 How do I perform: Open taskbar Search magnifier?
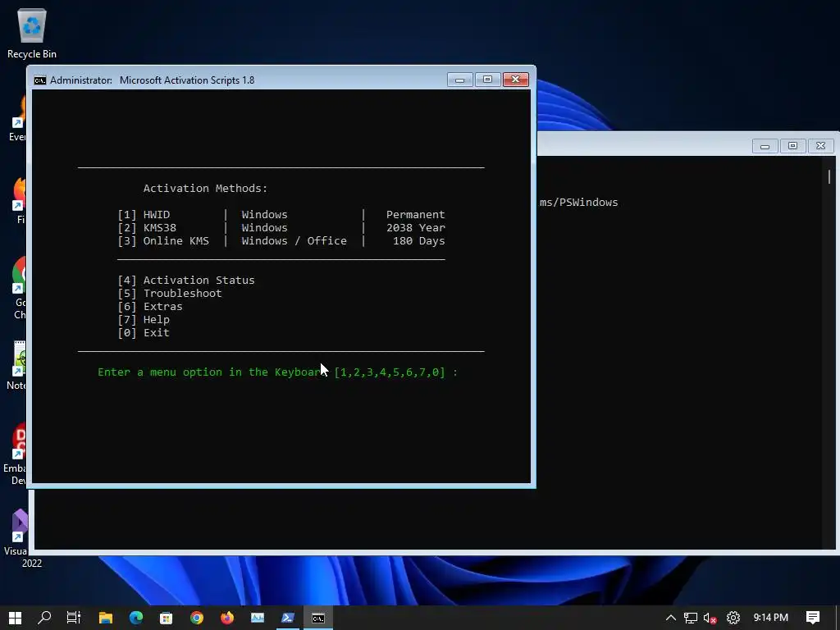point(44,618)
